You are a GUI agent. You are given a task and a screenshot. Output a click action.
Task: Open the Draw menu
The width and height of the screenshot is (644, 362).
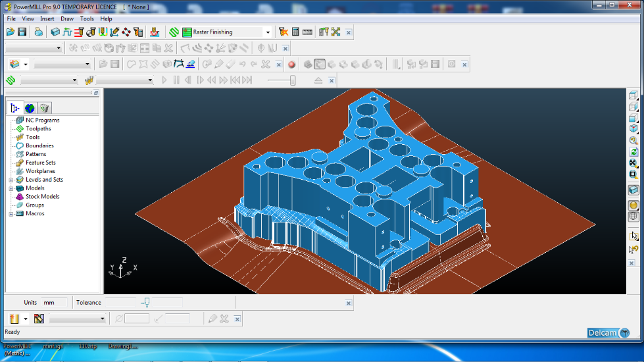click(x=67, y=19)
